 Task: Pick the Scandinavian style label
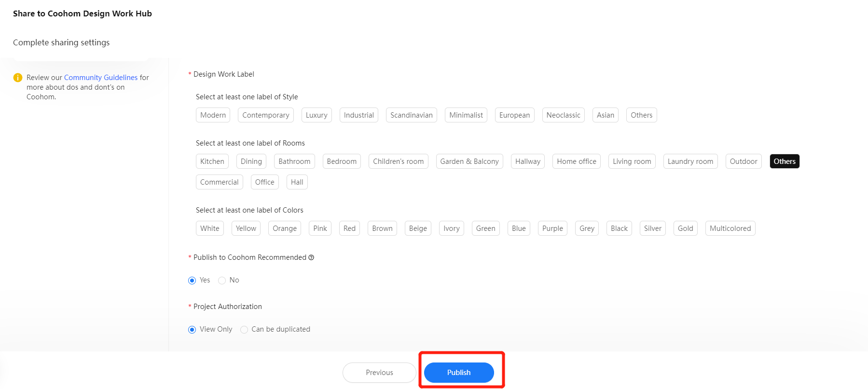[x=411, y=115]
